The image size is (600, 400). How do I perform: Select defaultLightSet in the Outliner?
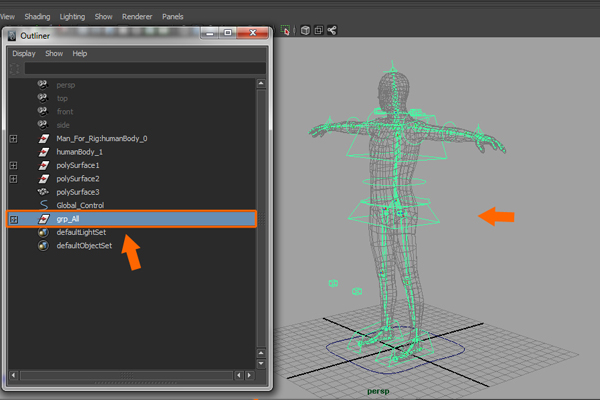[x=132, y=232]
